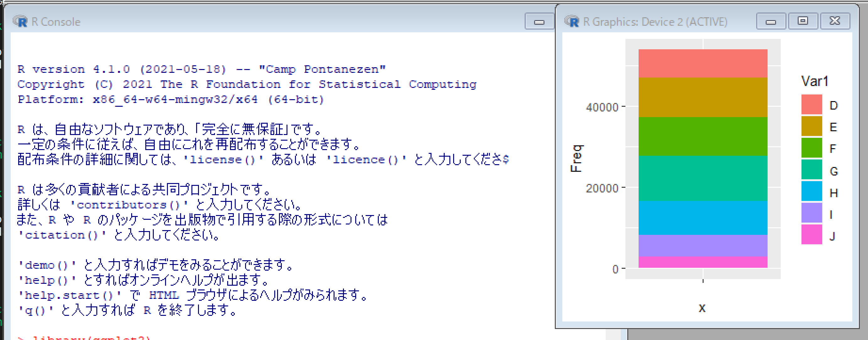Click the purple I legend swatch
Viewport: 868px width, 340px height.
[812, 213]
